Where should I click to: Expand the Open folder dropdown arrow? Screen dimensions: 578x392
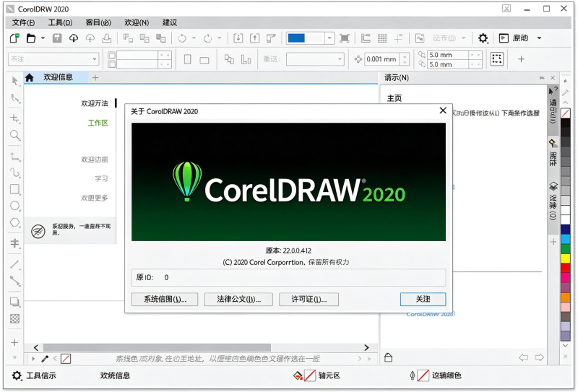point(43,38)
